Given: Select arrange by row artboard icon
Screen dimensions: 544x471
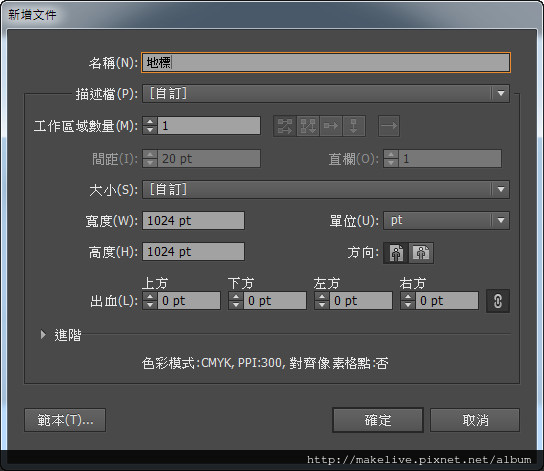Looking at the screenshot, I should 331,126.
